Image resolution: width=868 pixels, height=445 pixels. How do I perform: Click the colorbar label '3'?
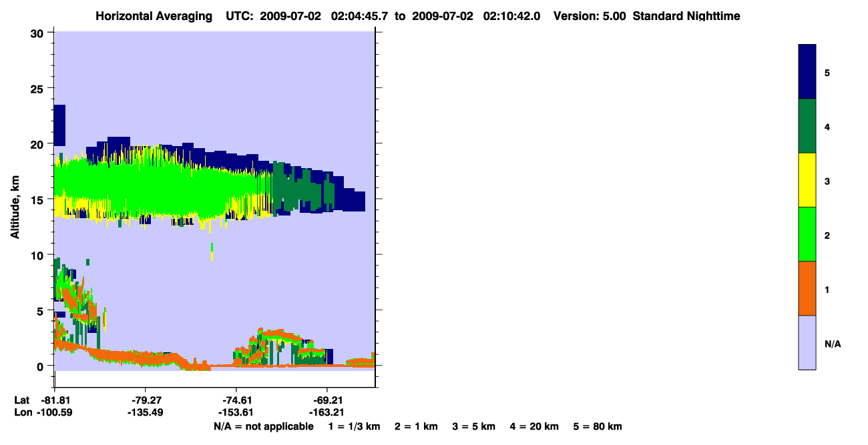click(827, 181)
